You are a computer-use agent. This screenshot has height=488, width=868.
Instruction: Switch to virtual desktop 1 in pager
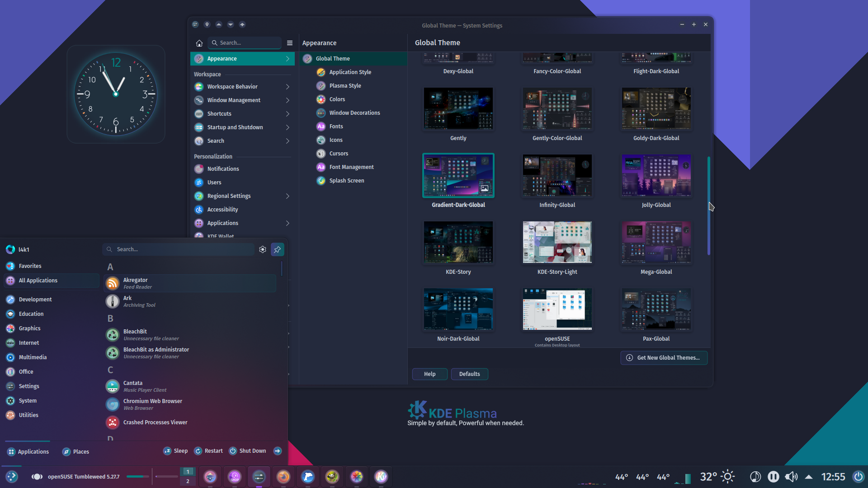pyautogui.click(x=188, y=472)
